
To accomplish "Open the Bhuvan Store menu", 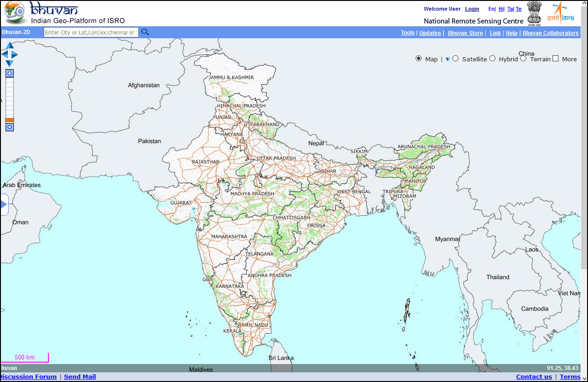I will [x=465, y=33].
